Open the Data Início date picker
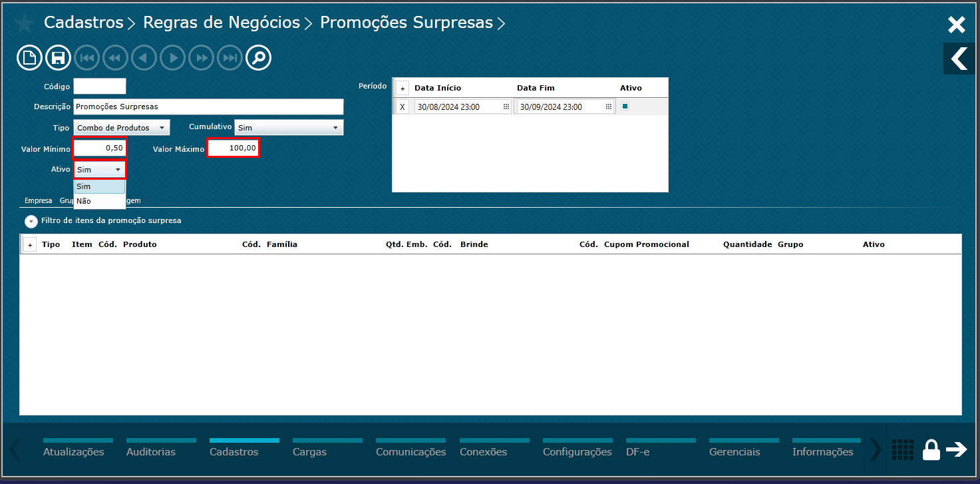Viewport: 980px width, 484px height. pos(506,105)
